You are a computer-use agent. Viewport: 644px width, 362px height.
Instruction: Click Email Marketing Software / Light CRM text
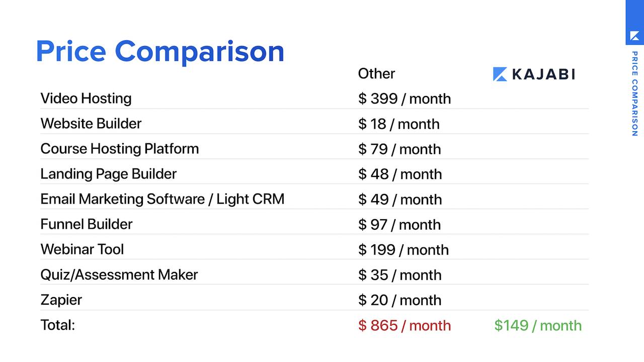pos(163,199)
